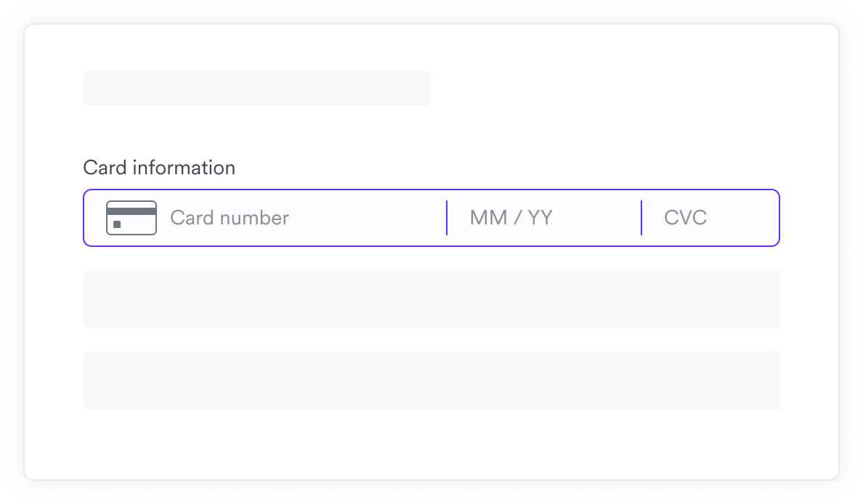Click the "Card number" placeholder text
Image resolution: width=863 pixels, height=504 pixels.
(230, 218)
